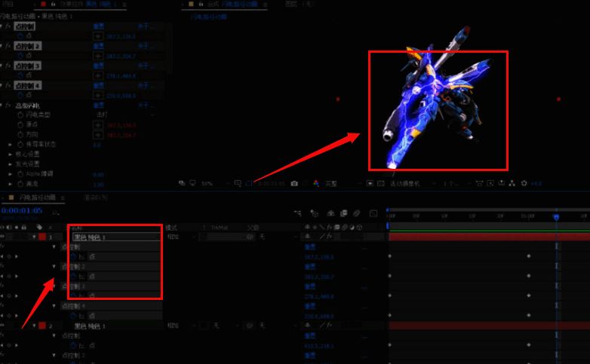The width and height of the screenshot is (590, 364).
Task: Click the always preview this view icon
Action: [182, 183]
